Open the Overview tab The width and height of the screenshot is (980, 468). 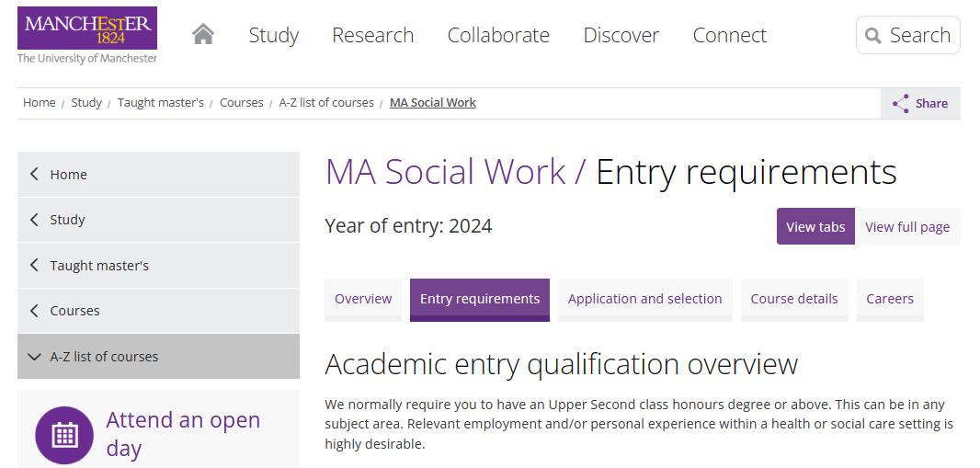tap(363, 299)
